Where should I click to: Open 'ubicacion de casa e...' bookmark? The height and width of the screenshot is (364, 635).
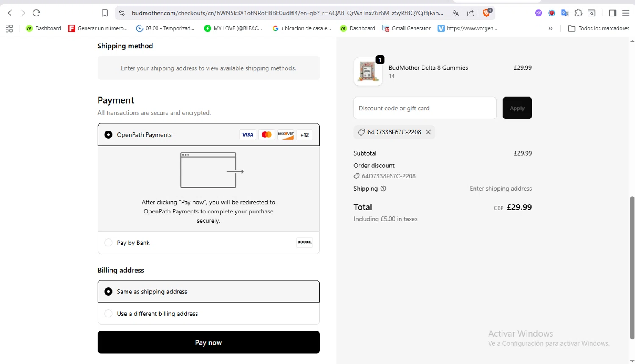pyautogui.click(x=302, y=28)
